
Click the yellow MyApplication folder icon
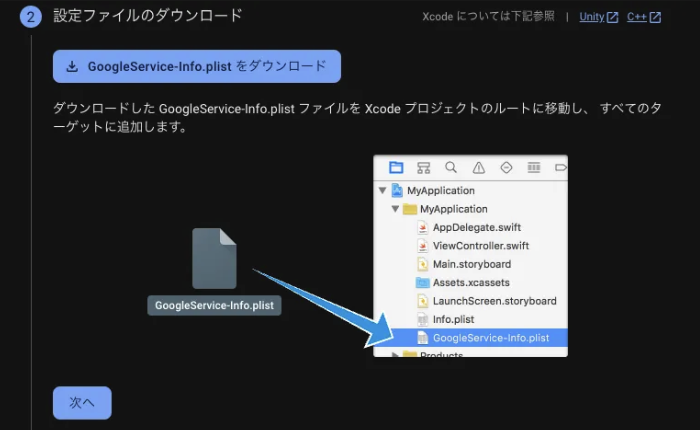click(410, 209)
